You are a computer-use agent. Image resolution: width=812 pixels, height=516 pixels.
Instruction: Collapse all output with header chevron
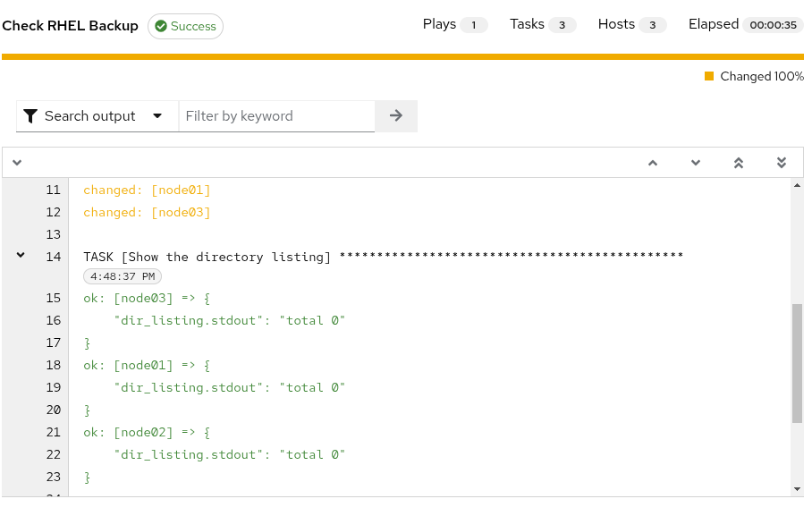click(x=17, y=163)
